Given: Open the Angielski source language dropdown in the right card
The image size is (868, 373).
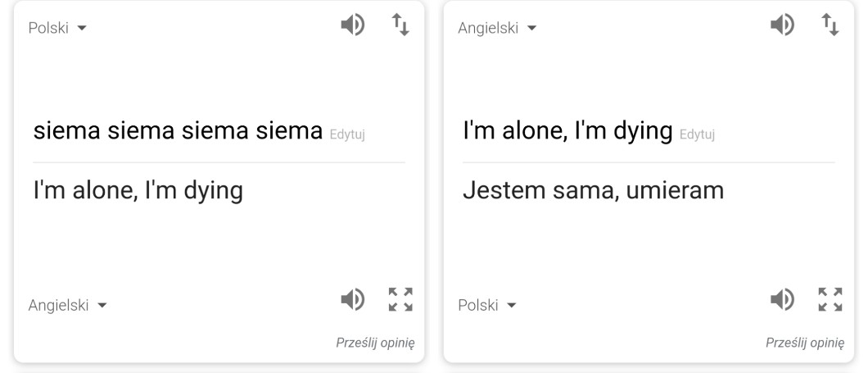Looking at the screenshot, I should tap(497, 29).
